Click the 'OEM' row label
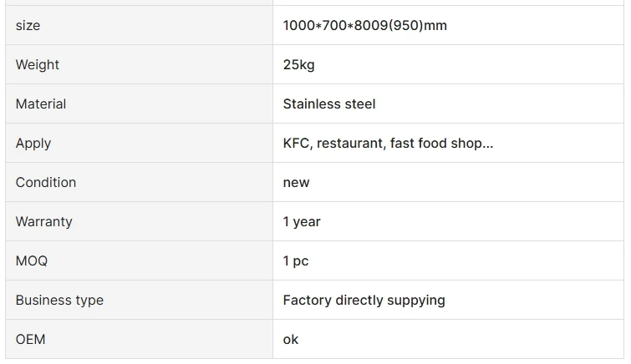 pos(31,340)
